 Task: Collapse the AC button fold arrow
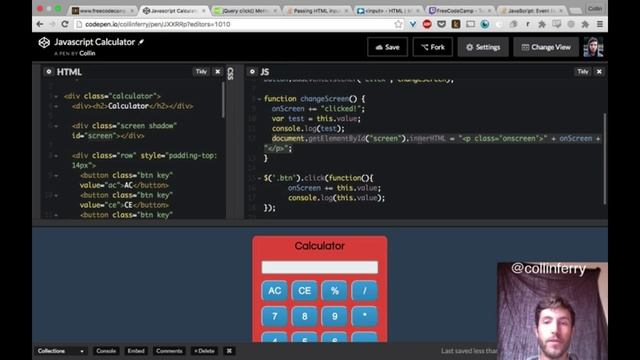pos(56,176)
